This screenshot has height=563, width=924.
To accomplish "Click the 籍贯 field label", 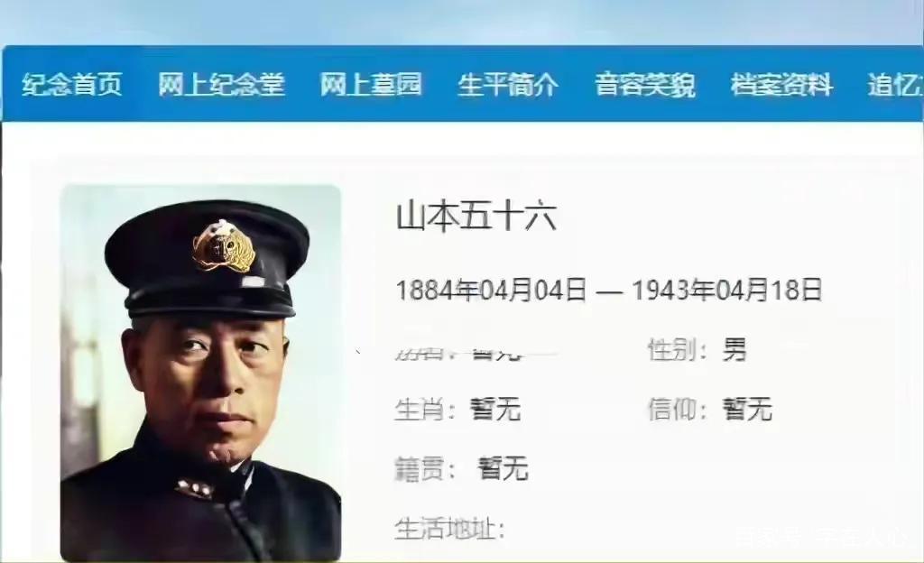I will [425, 469].
